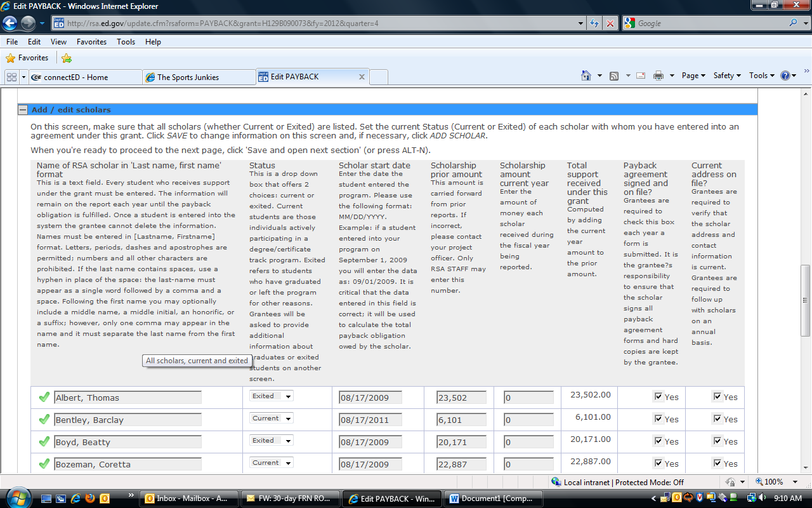Open Document1 Word taskbar button
812x508 pixels.
point(492,498)
